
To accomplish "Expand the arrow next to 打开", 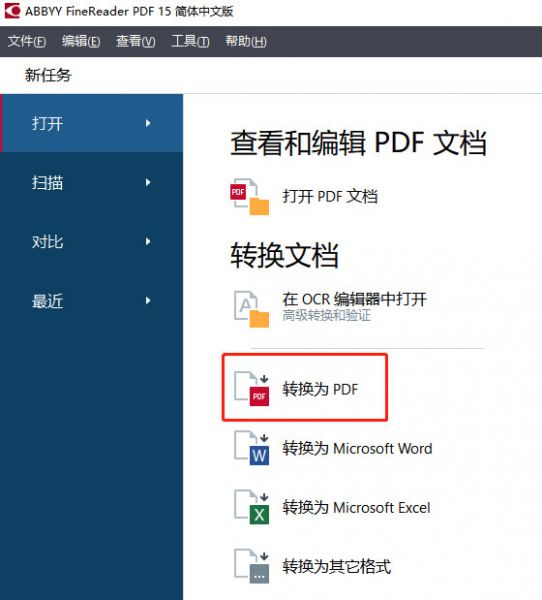I will (148, 123).
